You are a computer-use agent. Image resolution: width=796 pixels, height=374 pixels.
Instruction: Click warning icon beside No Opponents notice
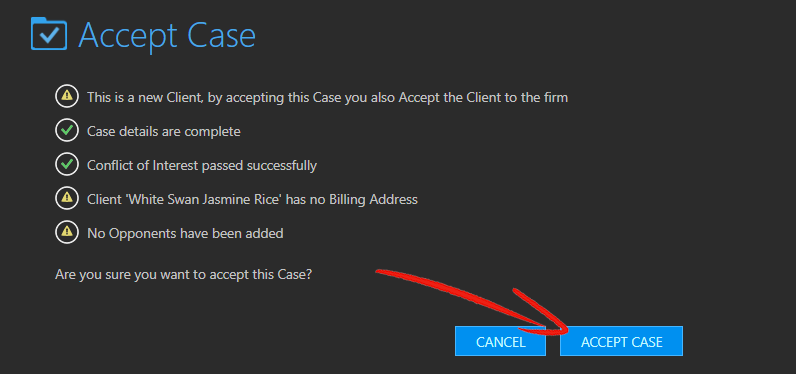(67, 233)
